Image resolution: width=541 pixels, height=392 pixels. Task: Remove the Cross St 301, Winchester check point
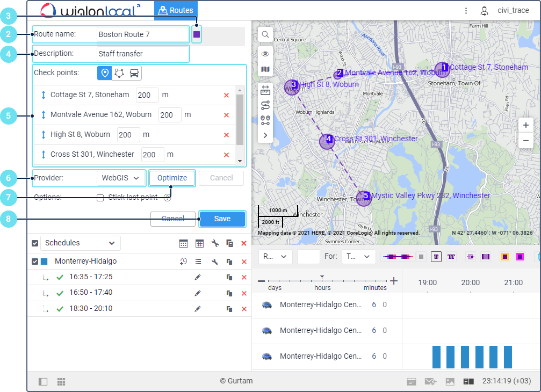click(226, 155)
